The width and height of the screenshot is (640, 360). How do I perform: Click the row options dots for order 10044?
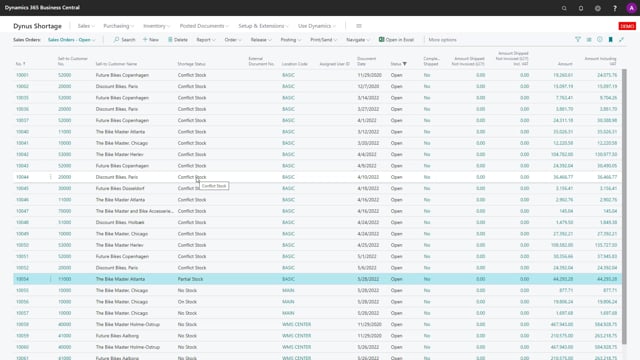[51, 177]
